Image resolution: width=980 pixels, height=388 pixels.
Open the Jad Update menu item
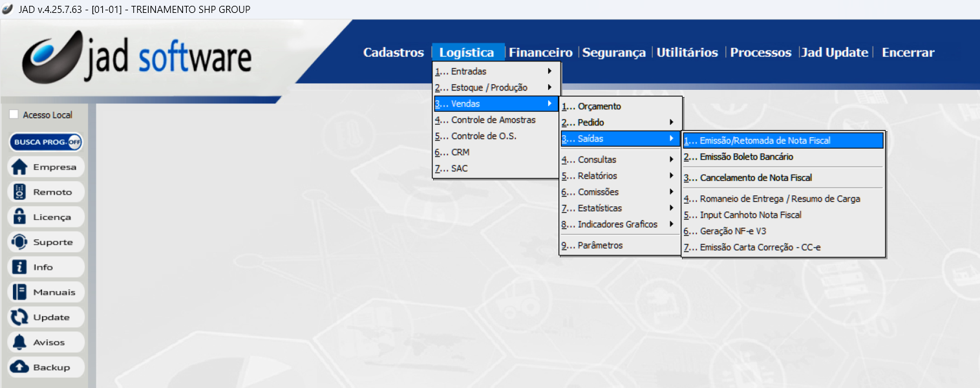(835, 52)
